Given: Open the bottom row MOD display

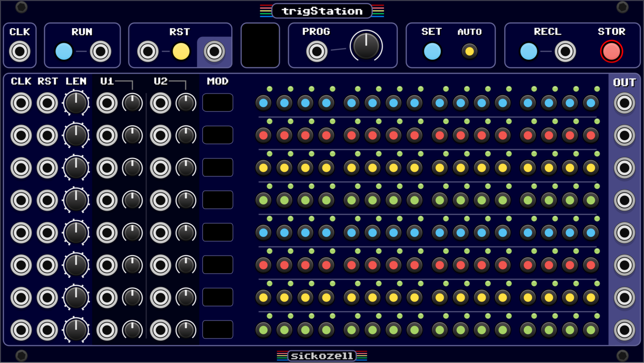Looking at the screenshot, I should (x=218, y=330).
